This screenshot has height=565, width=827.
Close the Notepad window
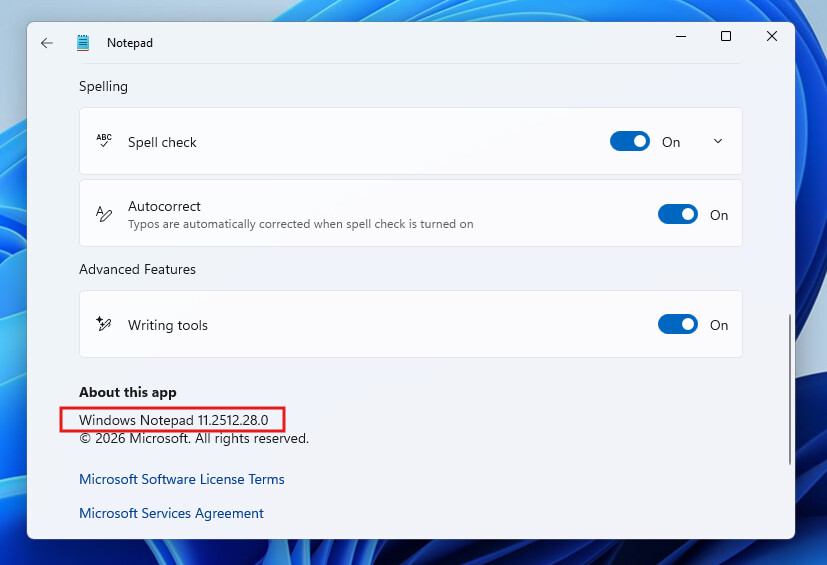click(772, 36)
